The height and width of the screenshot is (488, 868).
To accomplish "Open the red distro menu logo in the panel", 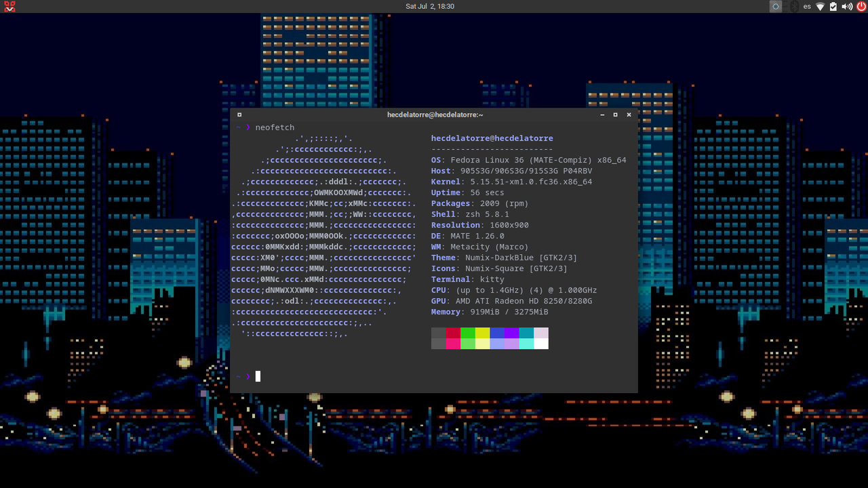I will 9,6.
